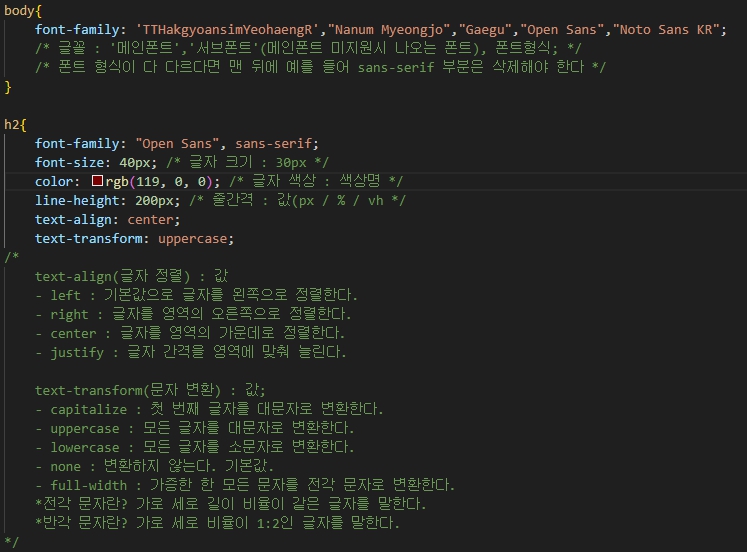Click the '- center' comment line
The image size is (747, 552).
190,333
